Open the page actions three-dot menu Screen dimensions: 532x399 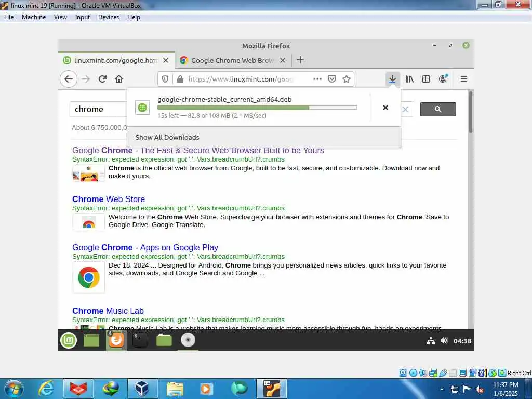point(317,79)
